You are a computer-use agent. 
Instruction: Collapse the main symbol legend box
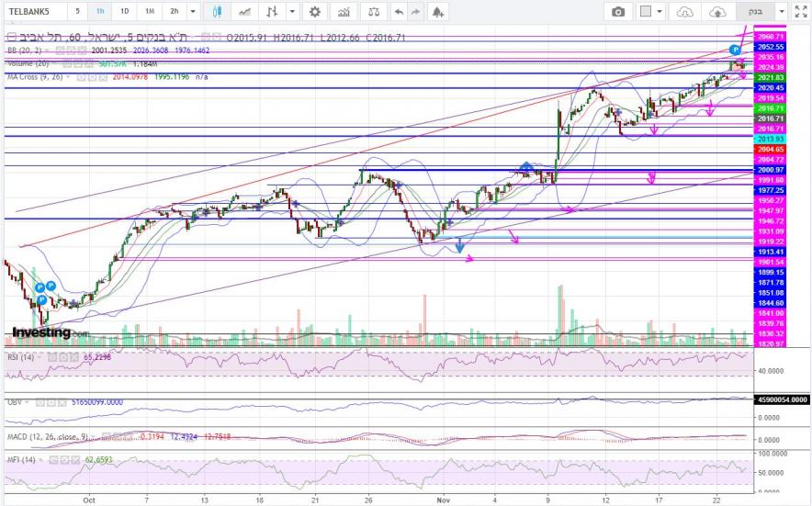tap(10, 38)
